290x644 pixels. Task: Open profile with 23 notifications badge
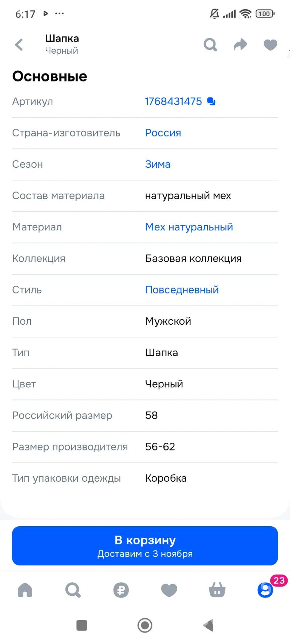(265, 590)
